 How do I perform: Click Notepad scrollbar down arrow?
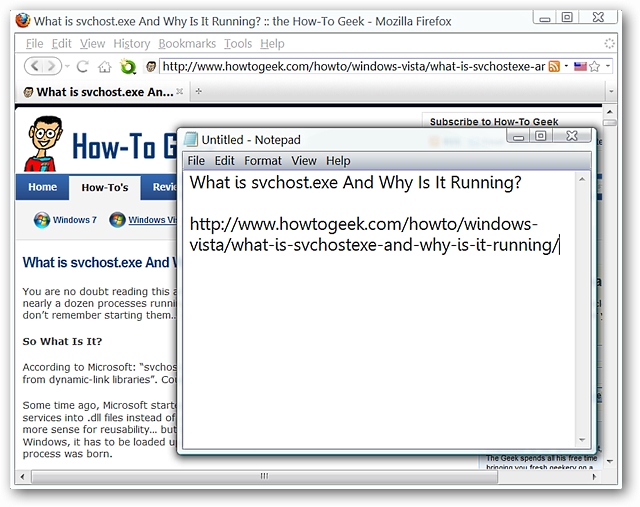coord(582,440)
